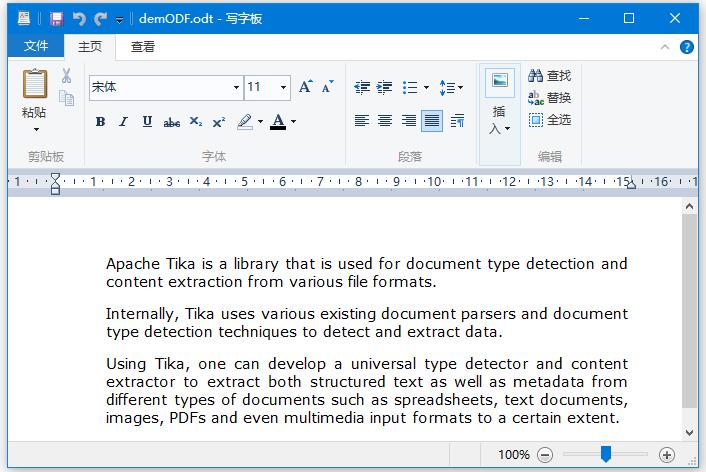Click the right indent marker on ruler
This screenshot has height=472, width=706.
point(632,184)
